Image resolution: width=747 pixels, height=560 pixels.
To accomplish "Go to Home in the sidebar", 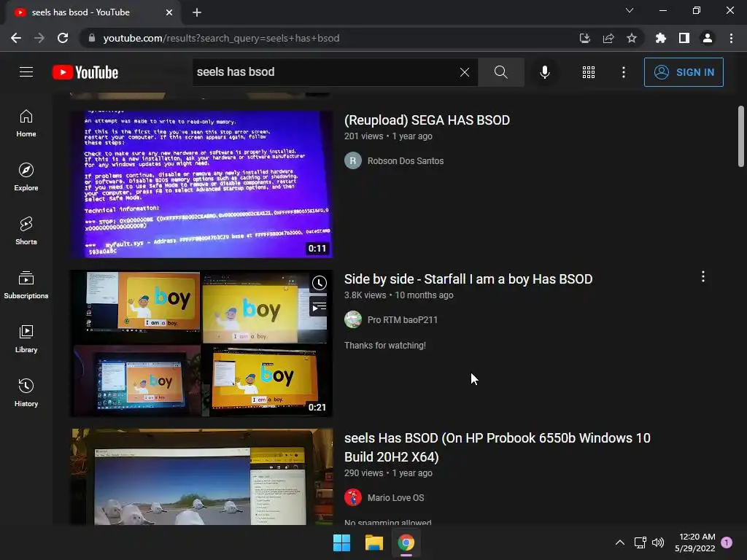I will coord(26,123).
